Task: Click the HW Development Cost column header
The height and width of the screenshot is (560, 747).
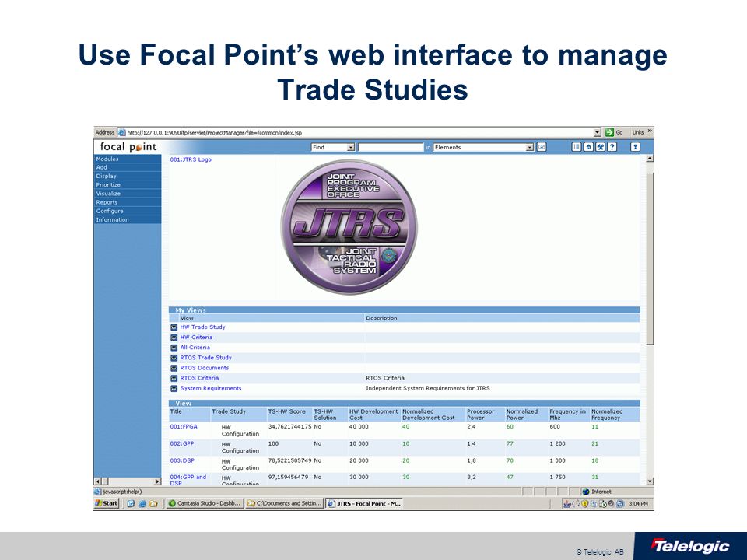Action: point(373,415)
